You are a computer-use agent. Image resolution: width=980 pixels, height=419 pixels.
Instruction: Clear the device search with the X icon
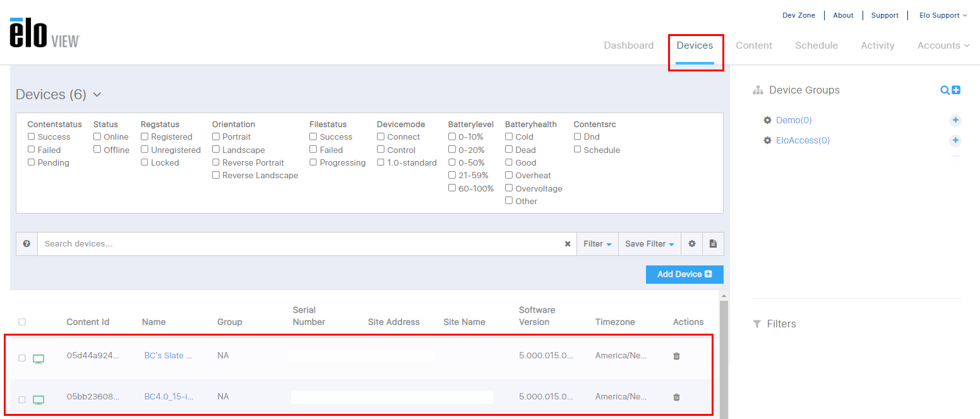click(568, 244)
